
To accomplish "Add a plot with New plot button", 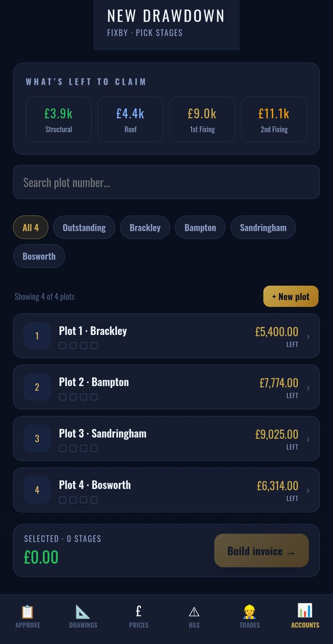I will coord(291,296).
